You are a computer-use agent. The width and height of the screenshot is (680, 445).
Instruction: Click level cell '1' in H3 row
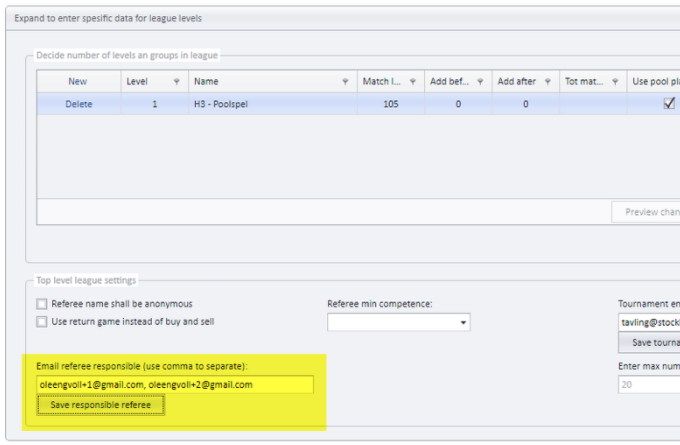click(155, 104)
